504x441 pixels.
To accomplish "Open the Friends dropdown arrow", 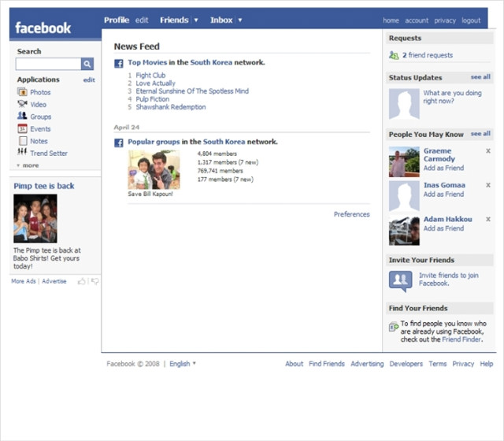I will [196, 20].
